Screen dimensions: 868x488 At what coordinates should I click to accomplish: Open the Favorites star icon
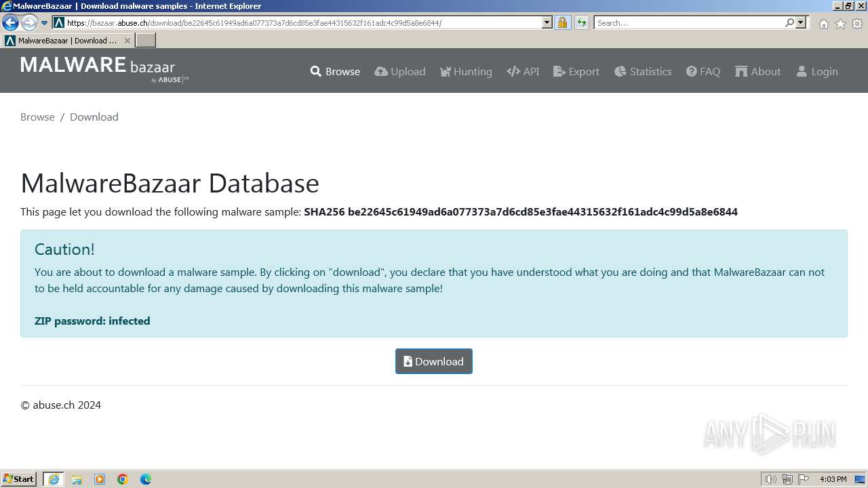840,24
